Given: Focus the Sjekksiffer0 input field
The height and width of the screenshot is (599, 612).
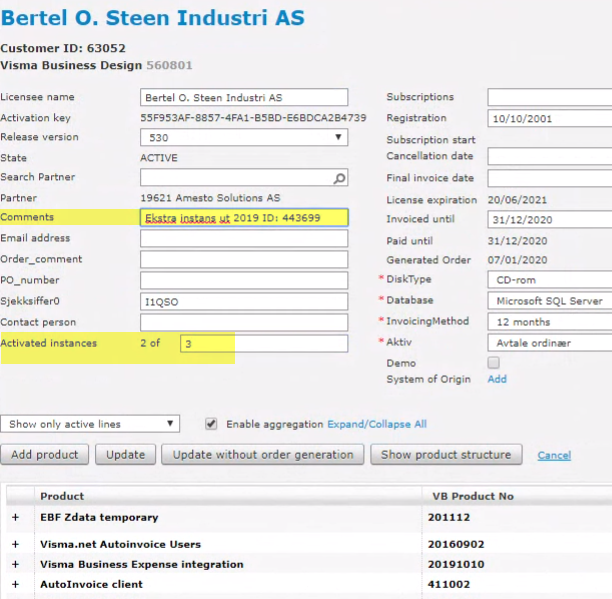Looking at the screenshot, I should 244,302.
